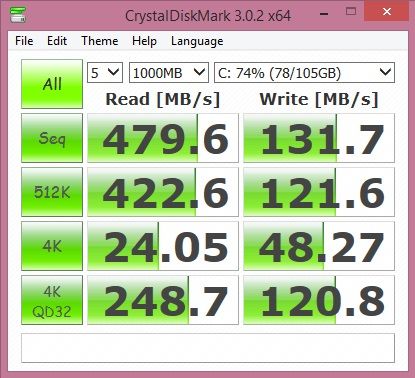Image resolution: width=415 pixels, height=378 pixels.
Task: Click the CrystalDiskMark app icon in title bar
Action: click(18, 15)
